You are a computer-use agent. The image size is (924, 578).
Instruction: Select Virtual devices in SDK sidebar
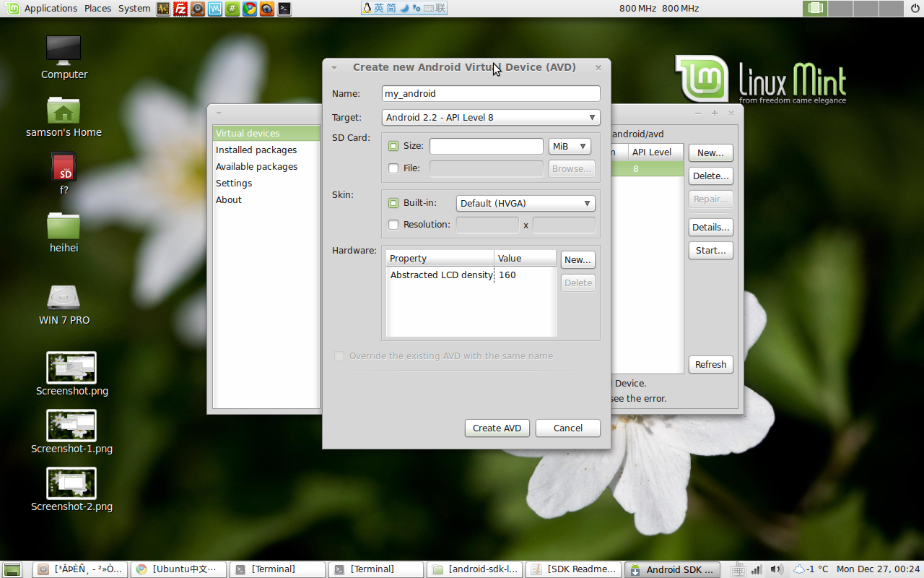266,133
